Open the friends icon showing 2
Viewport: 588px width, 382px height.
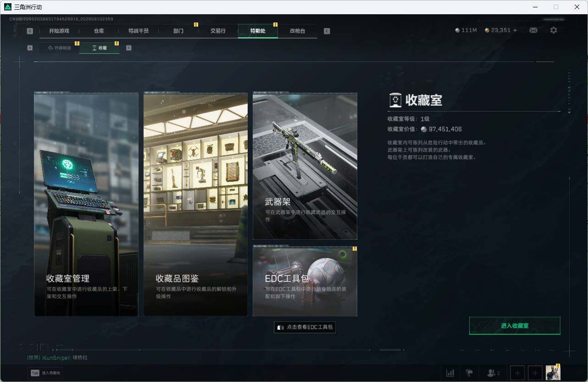494,373
